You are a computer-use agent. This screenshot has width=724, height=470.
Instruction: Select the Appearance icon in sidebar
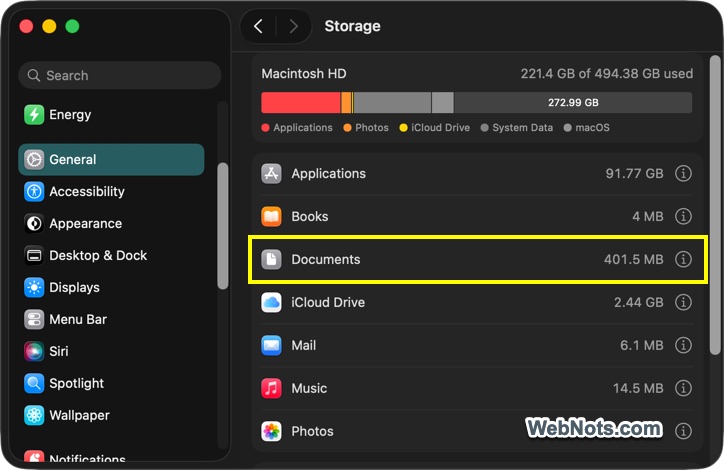(x=34, y=223)
